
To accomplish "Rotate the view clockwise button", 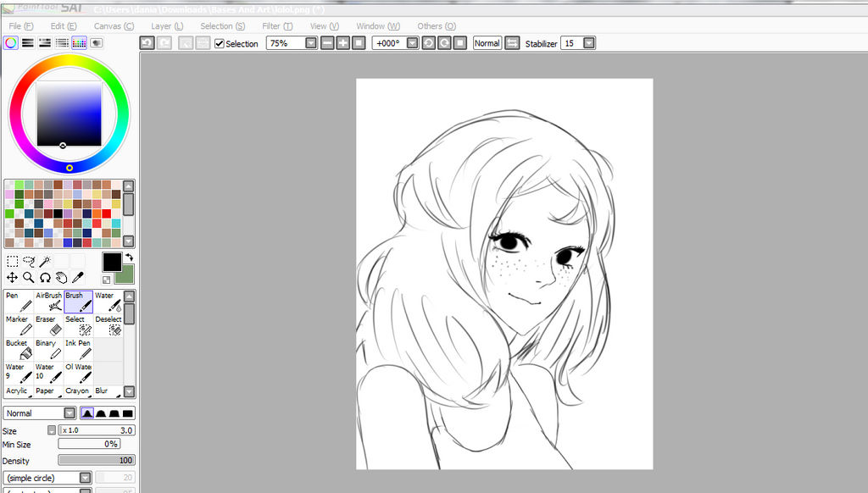I will point(444,42).
